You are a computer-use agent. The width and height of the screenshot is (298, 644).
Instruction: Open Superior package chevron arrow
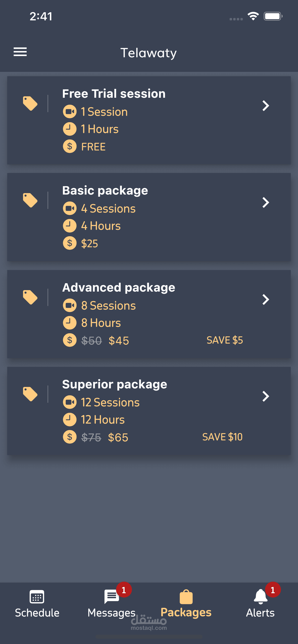(x=265, y=396)
